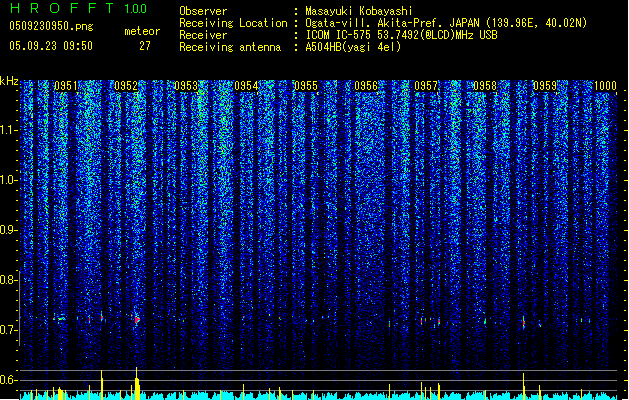Click the 0957 time marker
629x400 pixels.
coord(426,86)
